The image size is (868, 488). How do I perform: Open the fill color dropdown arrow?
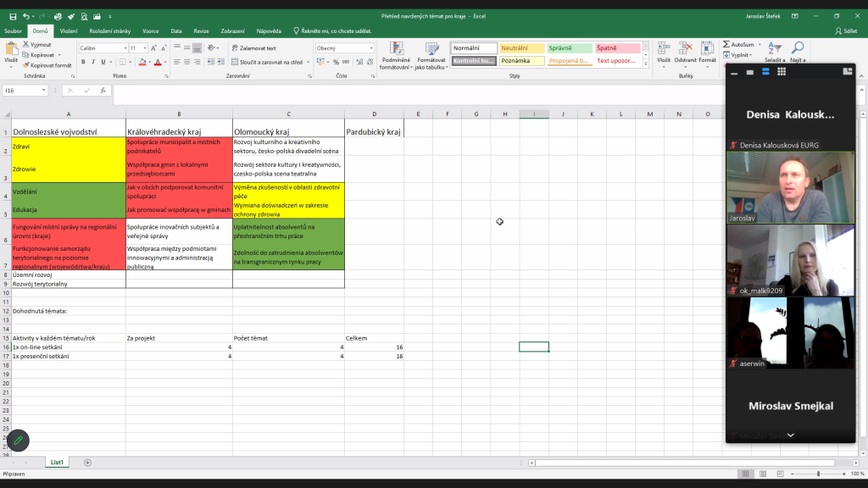(149, 62)
